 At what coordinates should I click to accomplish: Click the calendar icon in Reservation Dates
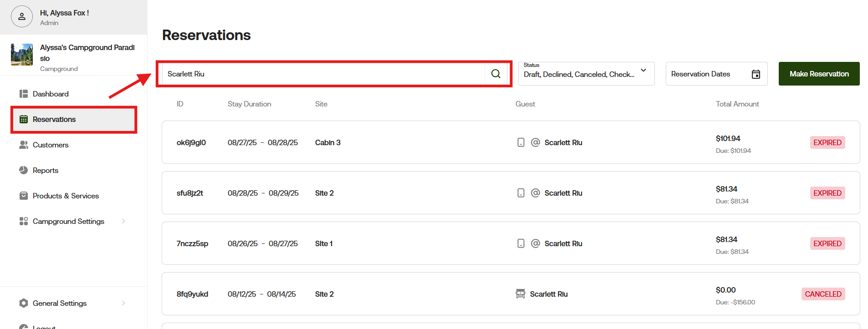pos(756,74)
